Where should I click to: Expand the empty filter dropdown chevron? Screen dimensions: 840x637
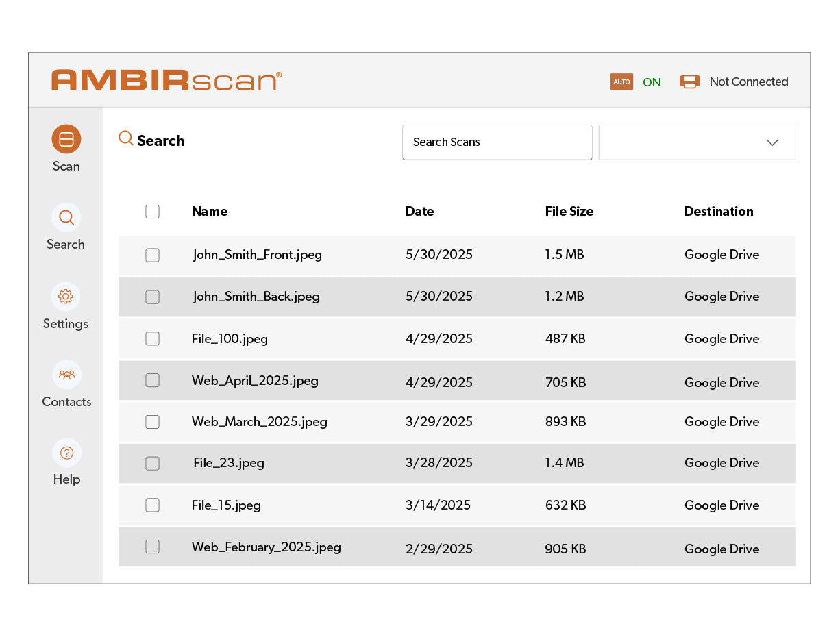pyautogui.click(x=772, y=142)
